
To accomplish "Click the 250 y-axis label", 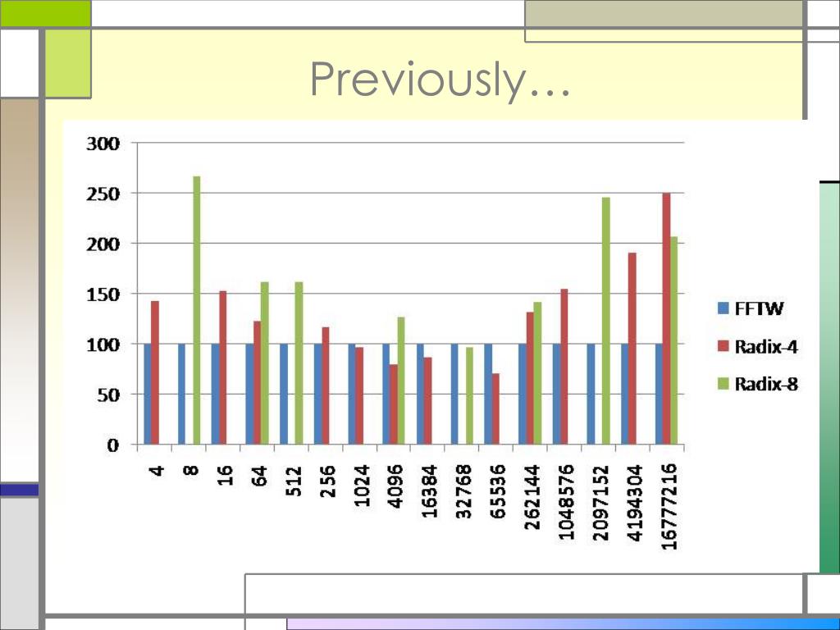I will click(x=103, y=194).
